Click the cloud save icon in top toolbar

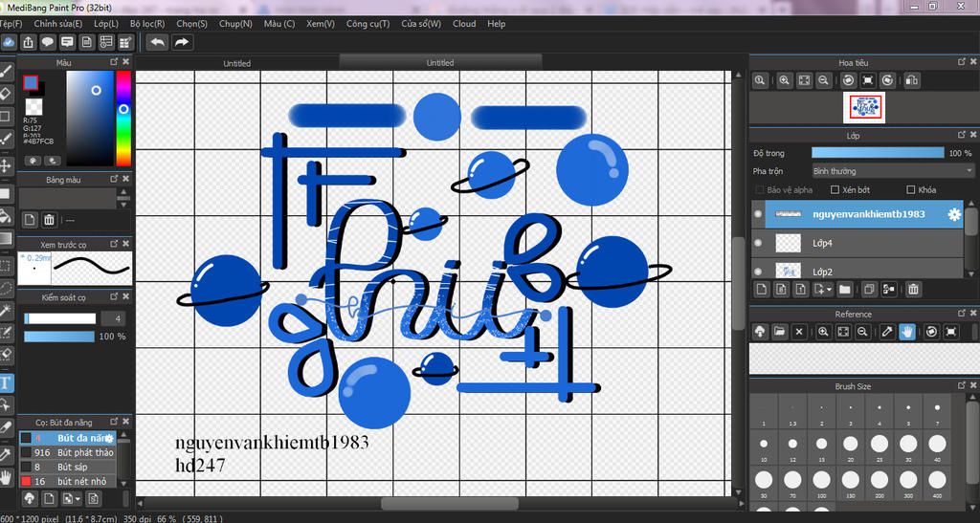pos(8,42)
